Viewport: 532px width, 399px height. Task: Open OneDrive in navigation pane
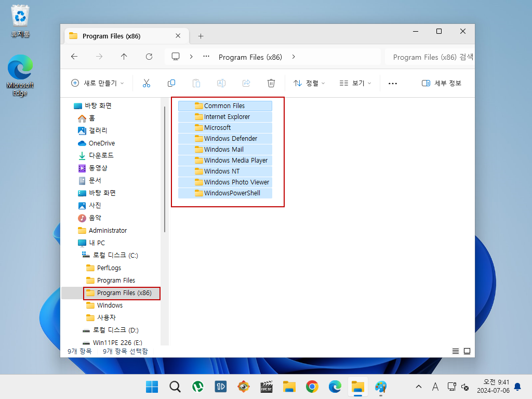[96, 143]
